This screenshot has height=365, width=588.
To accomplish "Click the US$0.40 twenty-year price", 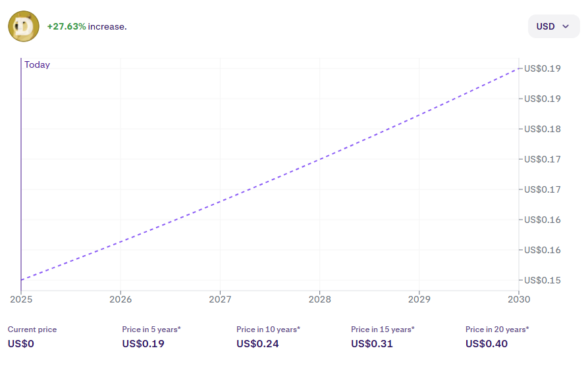I will [487, 343].
